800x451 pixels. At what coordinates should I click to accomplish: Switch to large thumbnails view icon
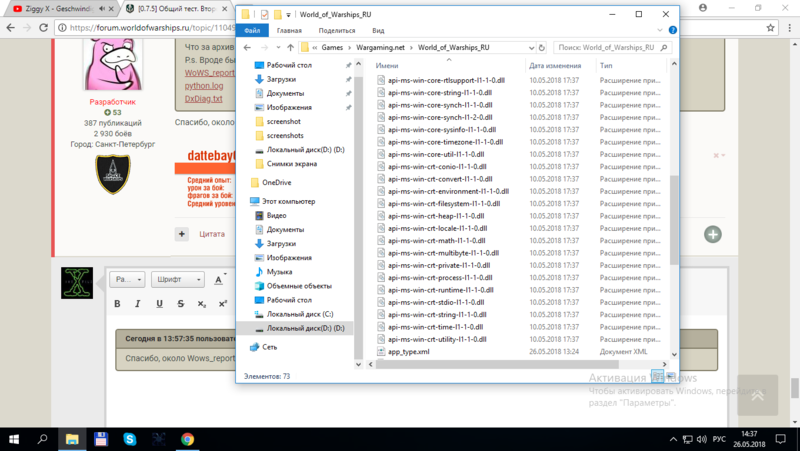point(670,376)
